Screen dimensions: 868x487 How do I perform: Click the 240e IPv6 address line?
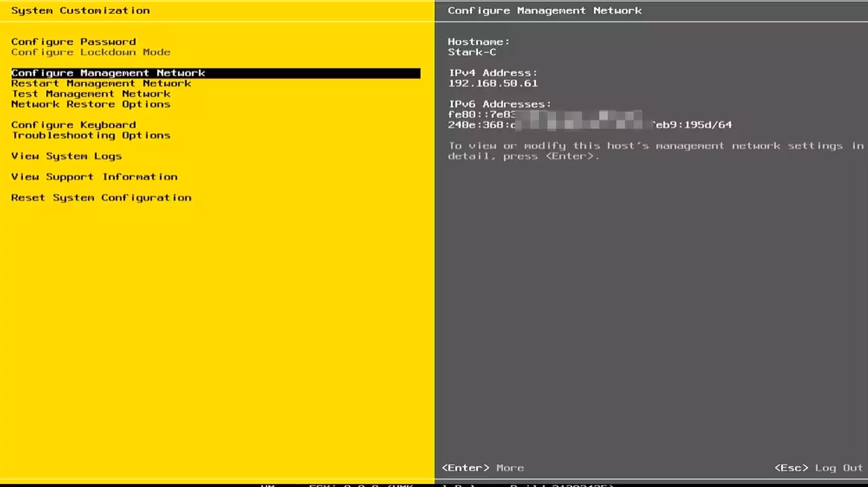[590, 125]
